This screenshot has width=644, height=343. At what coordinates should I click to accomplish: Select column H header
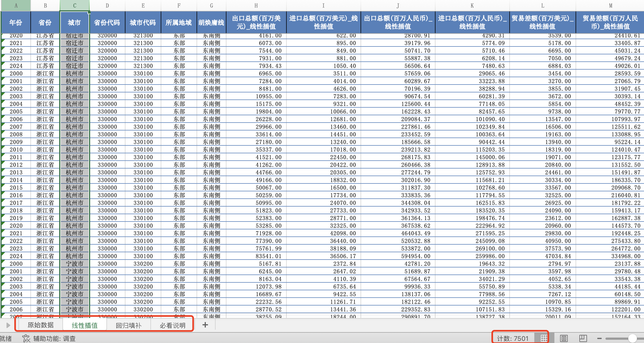click(256, 5)
